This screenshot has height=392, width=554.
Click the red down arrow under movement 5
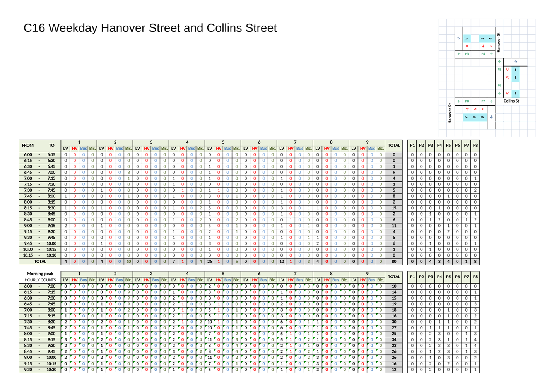(x=483, y=46)
